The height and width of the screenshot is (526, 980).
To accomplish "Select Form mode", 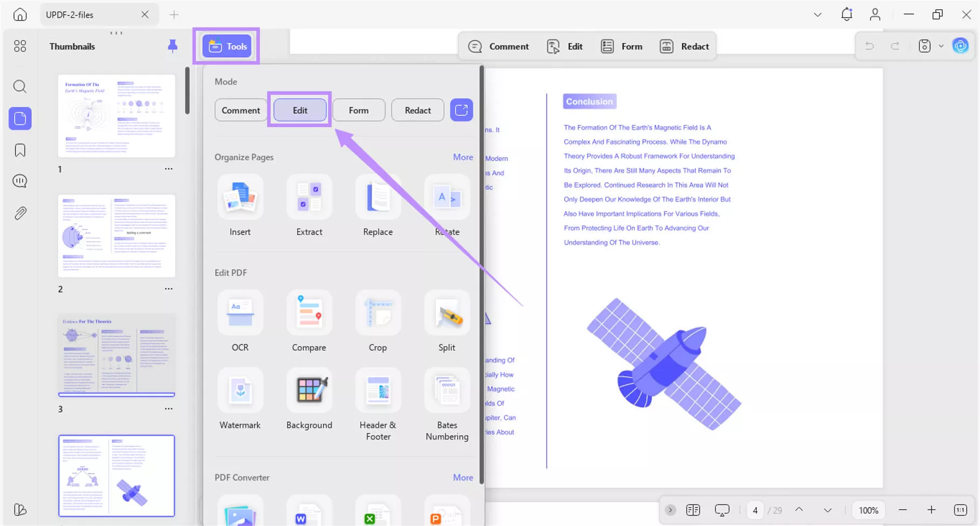I will [358, 110].
